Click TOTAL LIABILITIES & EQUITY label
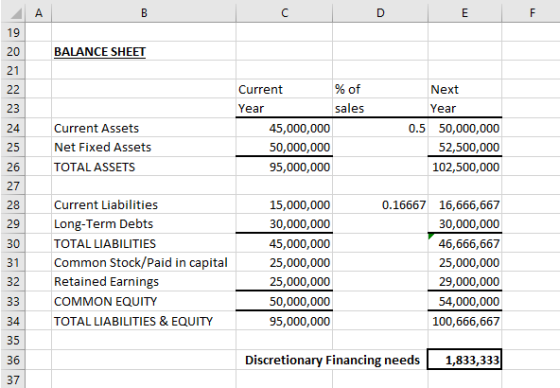This screenshot has height=388, width=560. coord(133,321)
